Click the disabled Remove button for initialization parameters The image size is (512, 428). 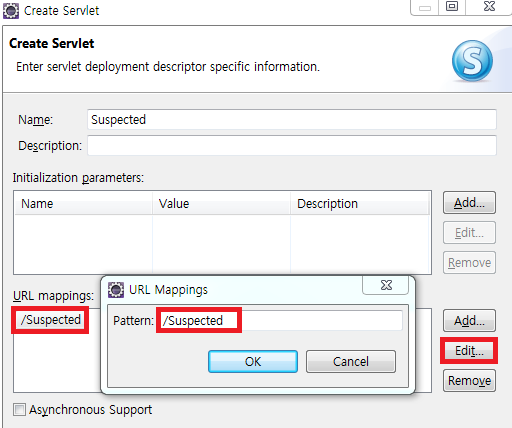click(x=469, y=263)
